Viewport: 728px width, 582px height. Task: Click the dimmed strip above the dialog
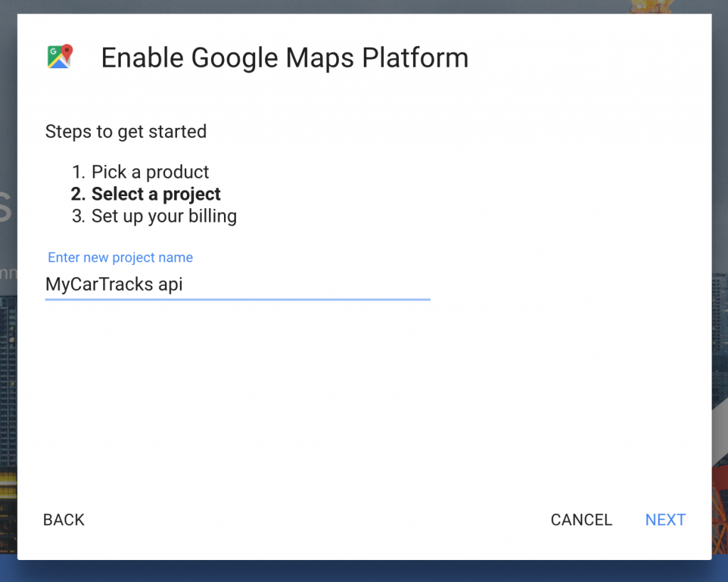pos(364,6)
